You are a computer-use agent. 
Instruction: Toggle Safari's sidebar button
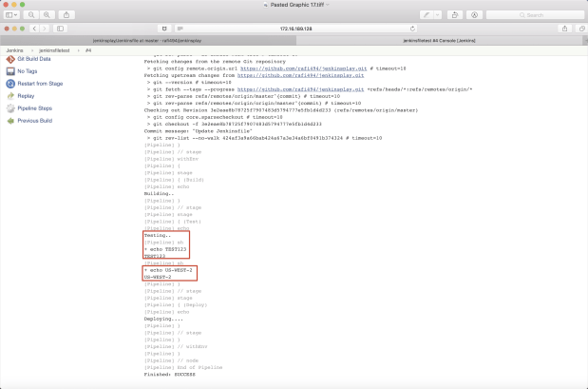pyautogui.click(x=61, y=29)
